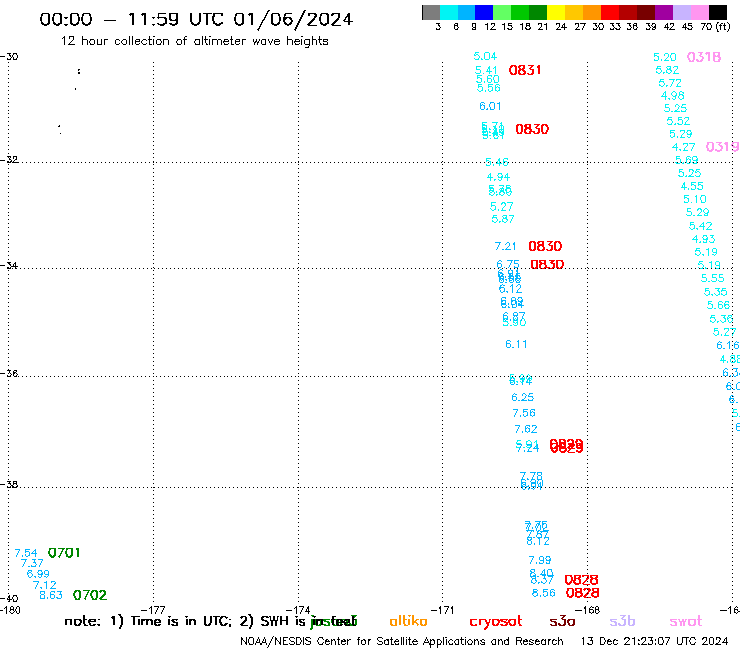Click the pink time label 0318

click(704, 57)
